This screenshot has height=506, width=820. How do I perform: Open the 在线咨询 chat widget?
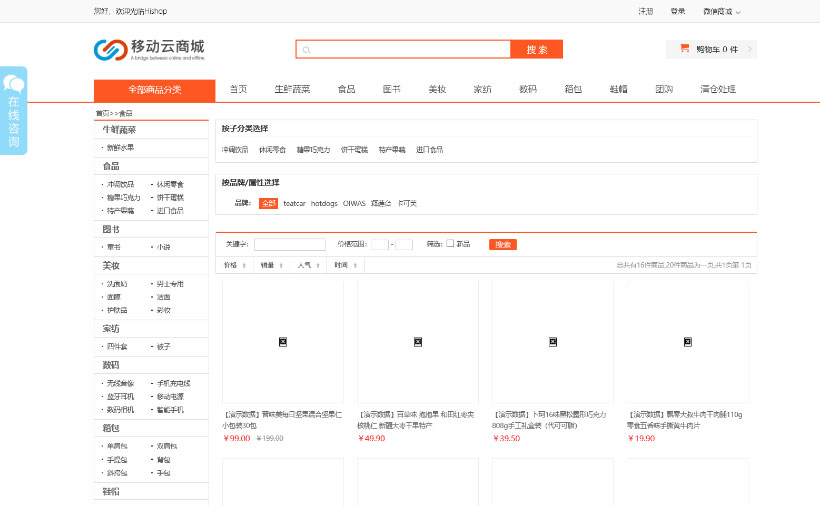14,111
